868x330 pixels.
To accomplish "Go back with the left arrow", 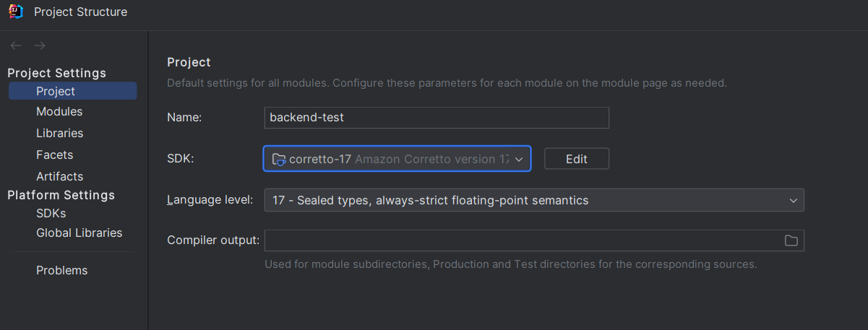I will click(16, 45).
